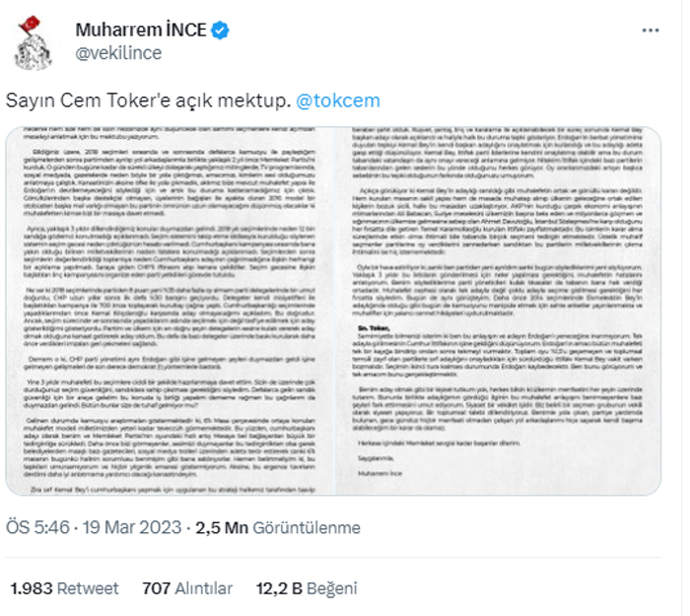This screenshot has height=616, width=690.
Task: Click the word Beğeni
Action: point(331,588)
